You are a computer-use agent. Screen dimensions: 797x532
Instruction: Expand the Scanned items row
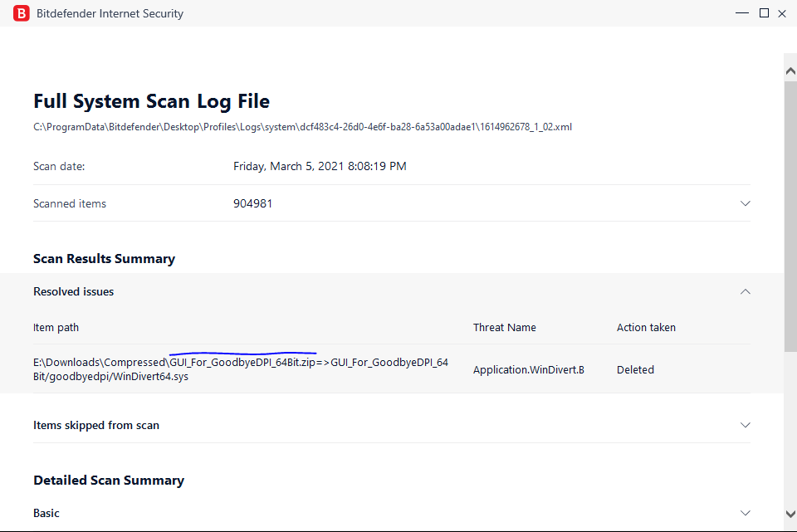tap(745, 203)
